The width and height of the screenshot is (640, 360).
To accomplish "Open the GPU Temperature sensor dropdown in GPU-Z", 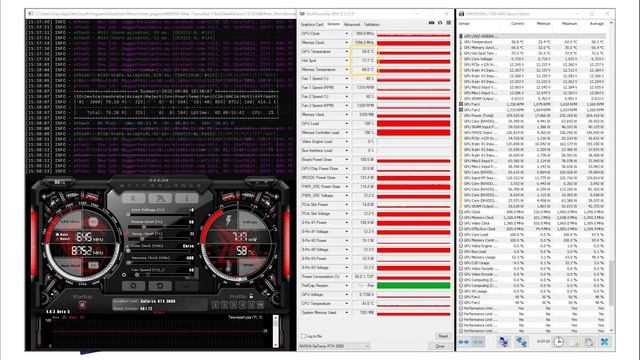I will pos(347,51).
